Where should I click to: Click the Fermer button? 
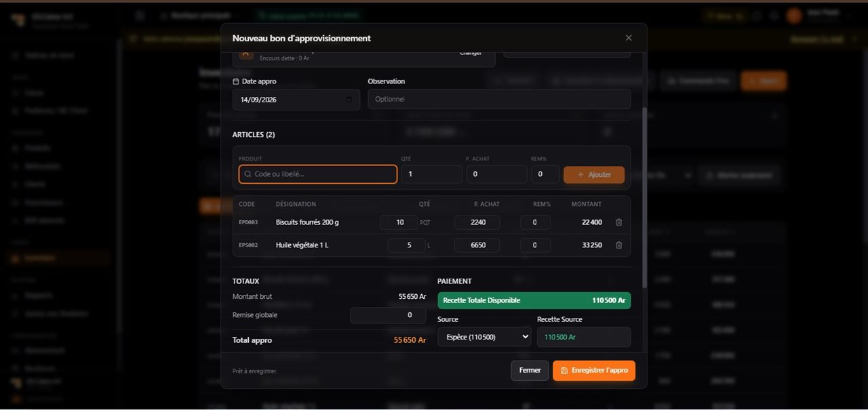coord(530,371)
